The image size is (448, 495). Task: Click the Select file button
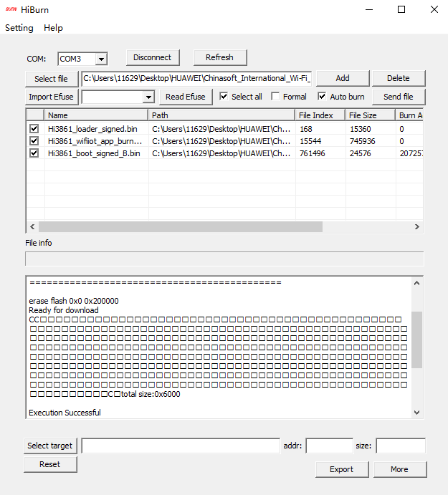point(51,79)
